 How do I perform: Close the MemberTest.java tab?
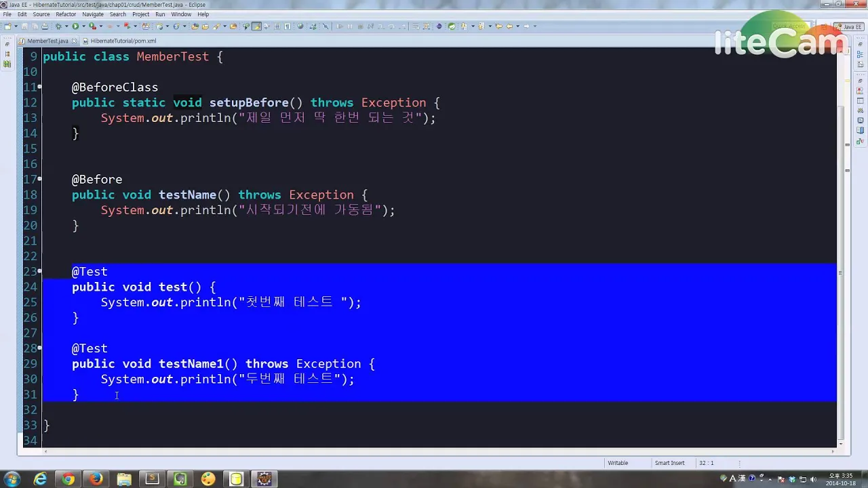click(x=74, y=41)
